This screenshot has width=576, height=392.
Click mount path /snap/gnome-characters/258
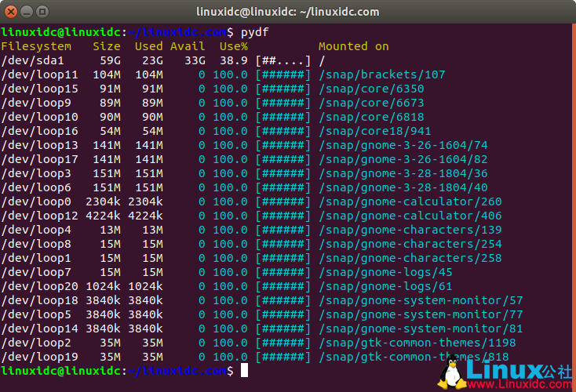410,259
